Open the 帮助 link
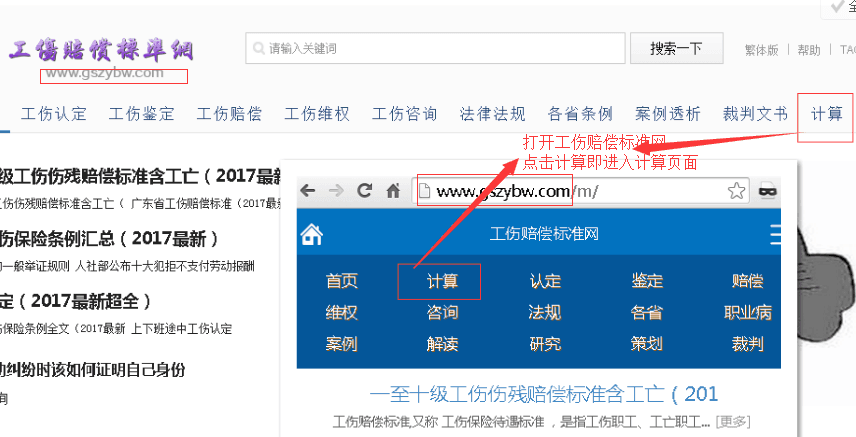This screenshot has width=856, height=437. pos(809,50)
